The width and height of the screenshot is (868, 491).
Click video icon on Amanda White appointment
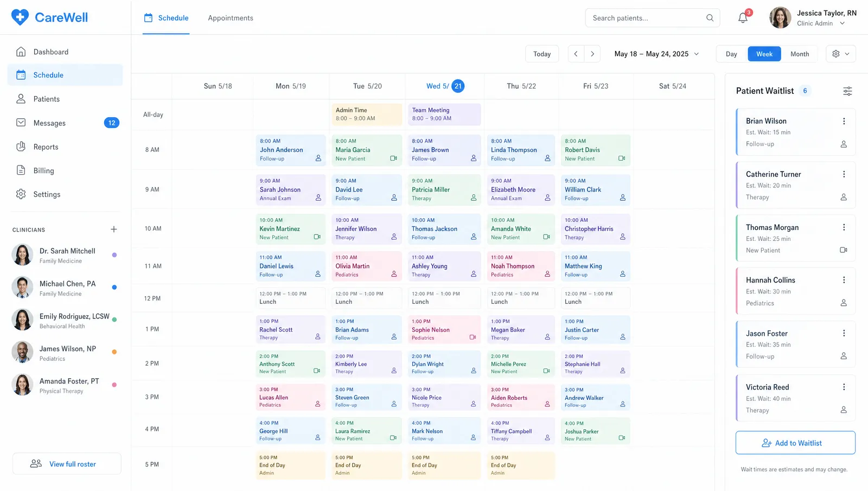click(547, 237)
